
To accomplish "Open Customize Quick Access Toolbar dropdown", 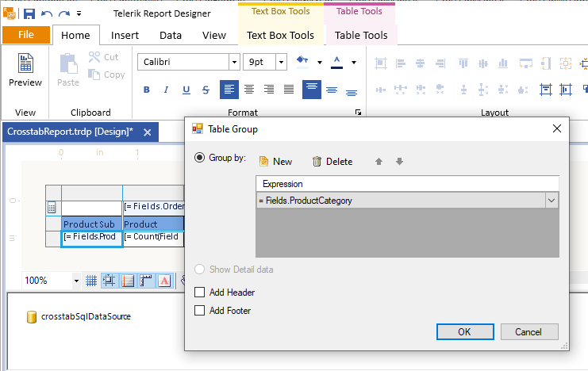I will coord(79,13).
